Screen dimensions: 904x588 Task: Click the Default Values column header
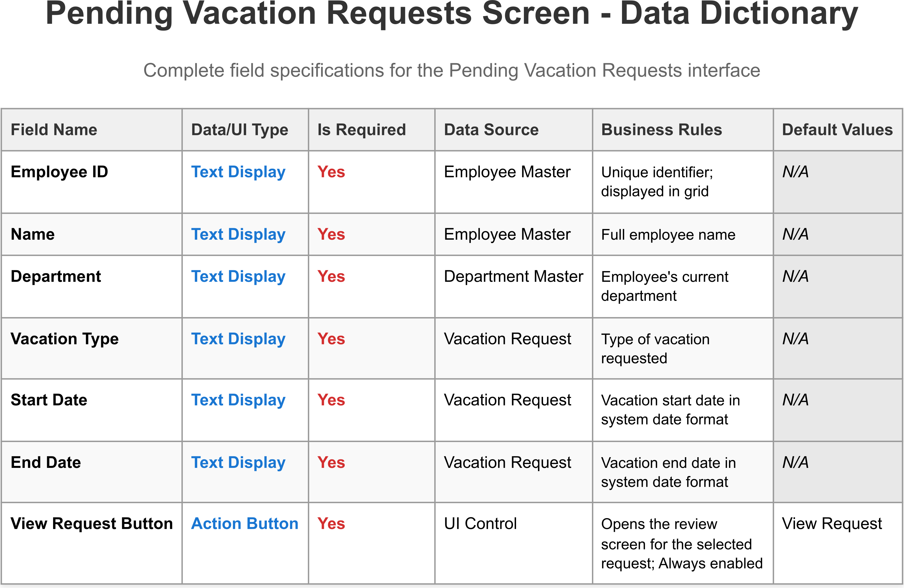[837, 130]
